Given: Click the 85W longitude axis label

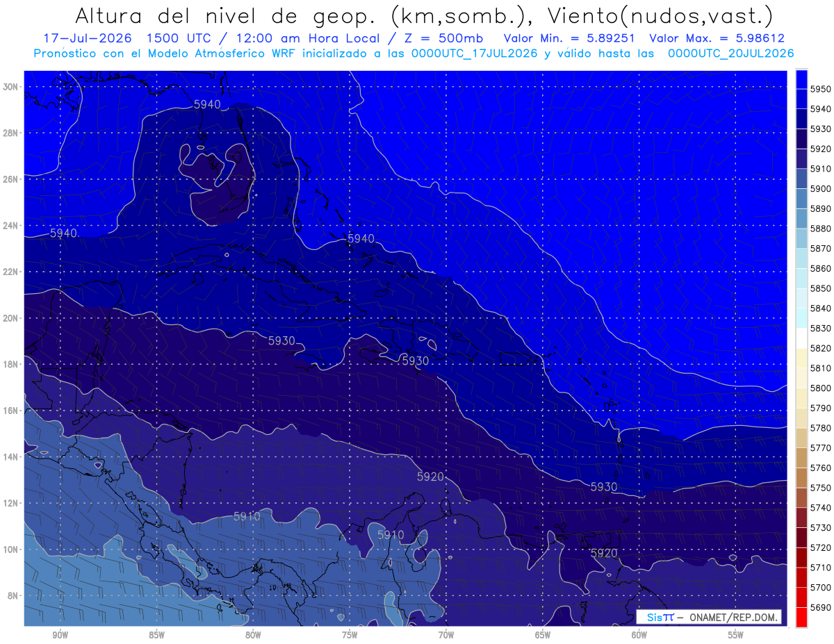Looking at the screenshot, I should tap(156, 635).
